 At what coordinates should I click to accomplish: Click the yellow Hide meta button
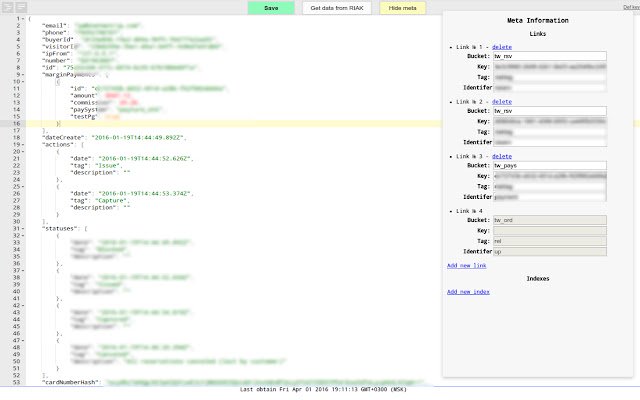(x=402, y=8)
